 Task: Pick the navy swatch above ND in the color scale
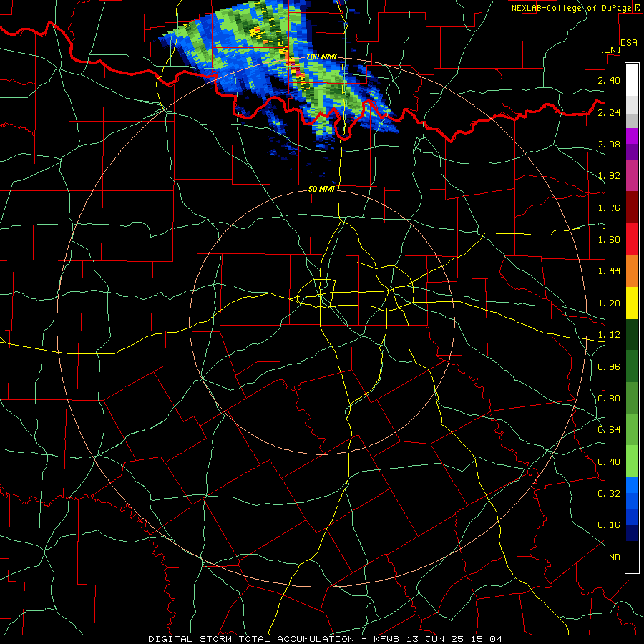click(632, 533)
